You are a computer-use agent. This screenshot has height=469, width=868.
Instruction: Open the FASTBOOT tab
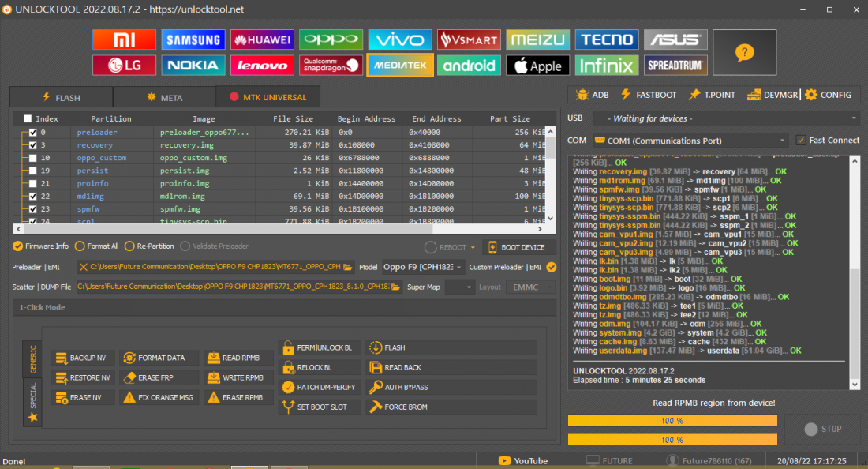648,95
